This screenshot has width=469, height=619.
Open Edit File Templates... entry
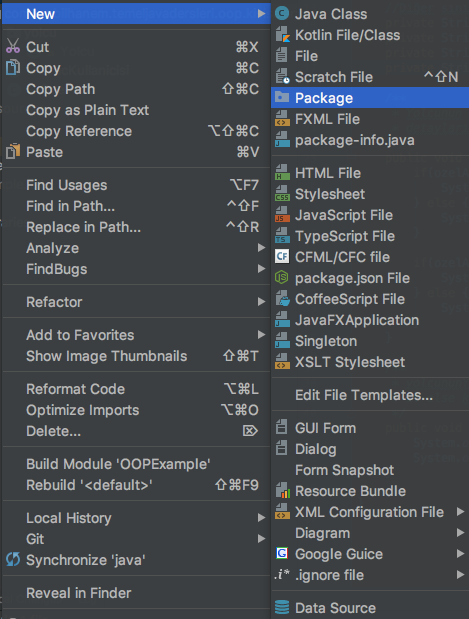[370, 395]
